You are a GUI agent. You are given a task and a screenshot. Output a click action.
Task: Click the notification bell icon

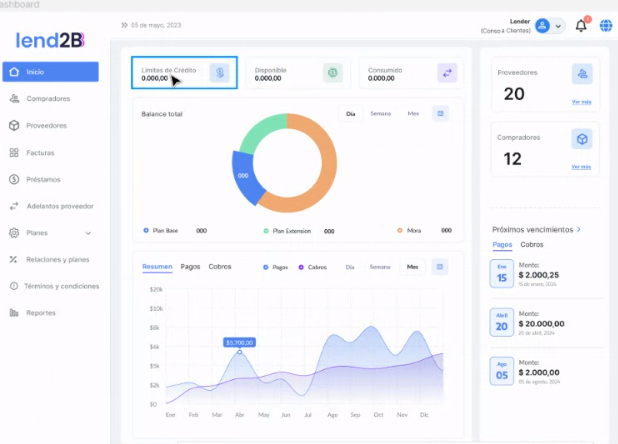coord(581,26)
